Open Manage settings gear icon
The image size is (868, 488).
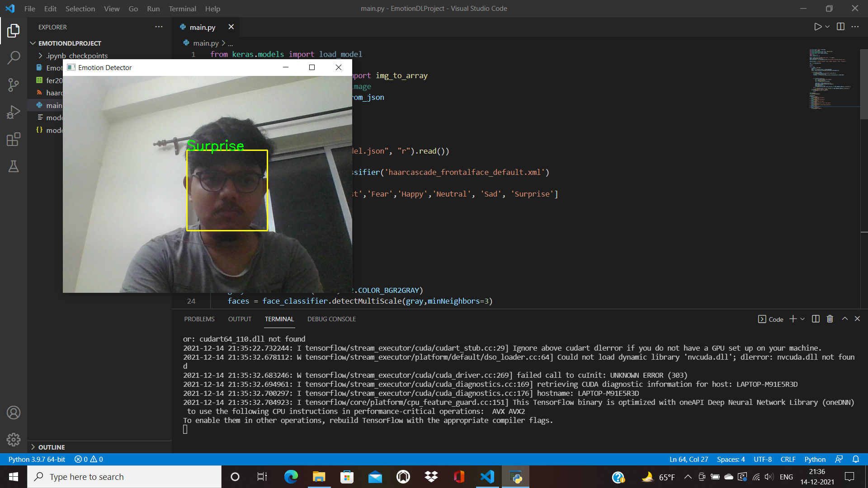click(14, 440)
